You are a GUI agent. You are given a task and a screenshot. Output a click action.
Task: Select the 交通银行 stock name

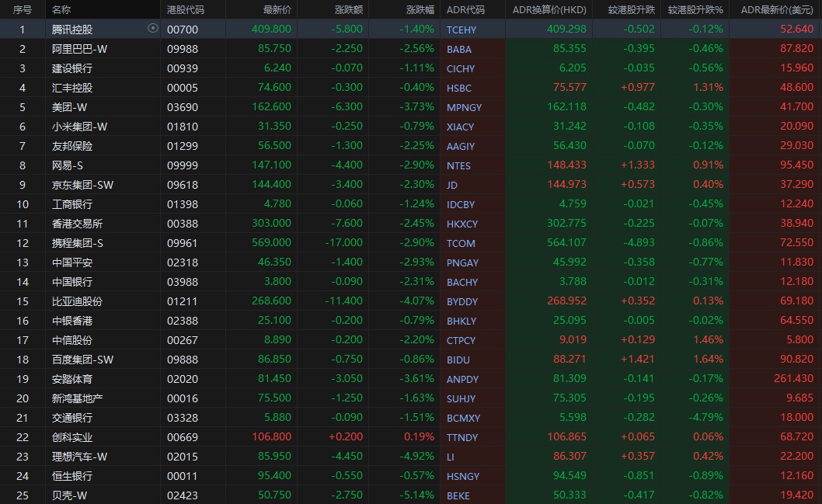click(x=72, y=417)
